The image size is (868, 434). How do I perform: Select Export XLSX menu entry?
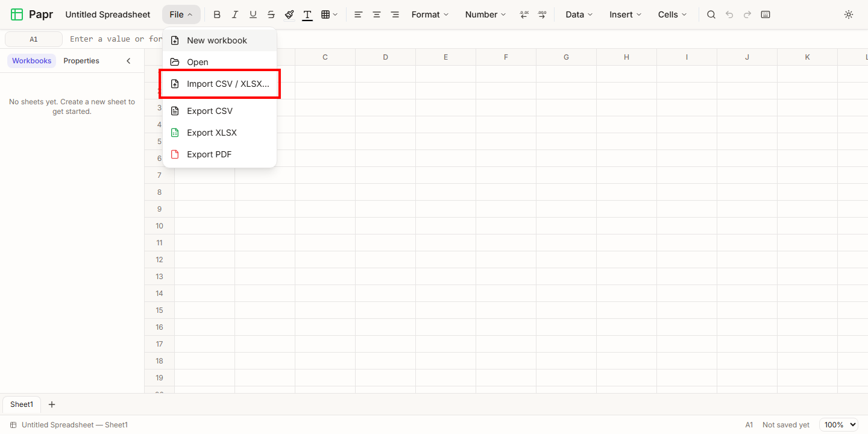coord(219,133)
